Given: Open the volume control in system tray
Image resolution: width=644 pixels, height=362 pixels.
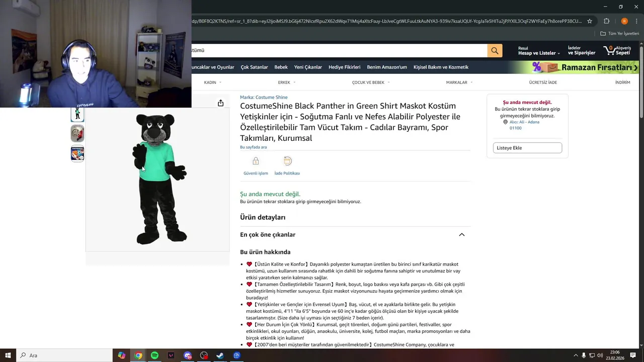Looking at the screenshot, I should pos(600,355).
